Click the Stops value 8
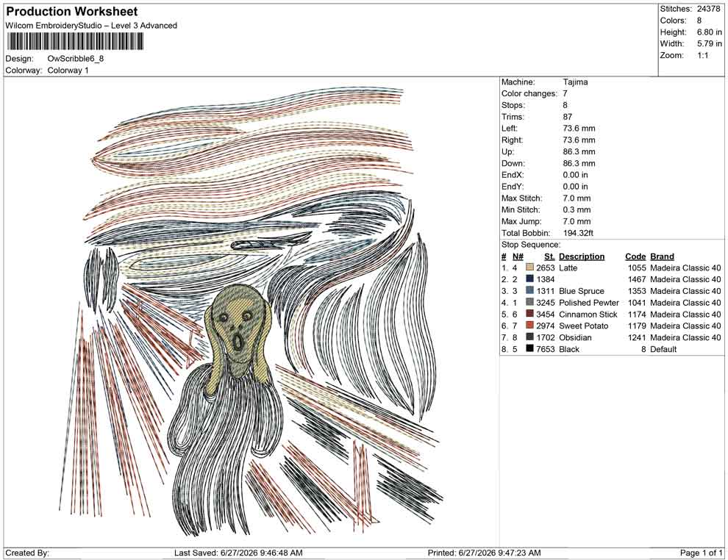The width and height of the screenshot is (728, 560). [565, 105]
